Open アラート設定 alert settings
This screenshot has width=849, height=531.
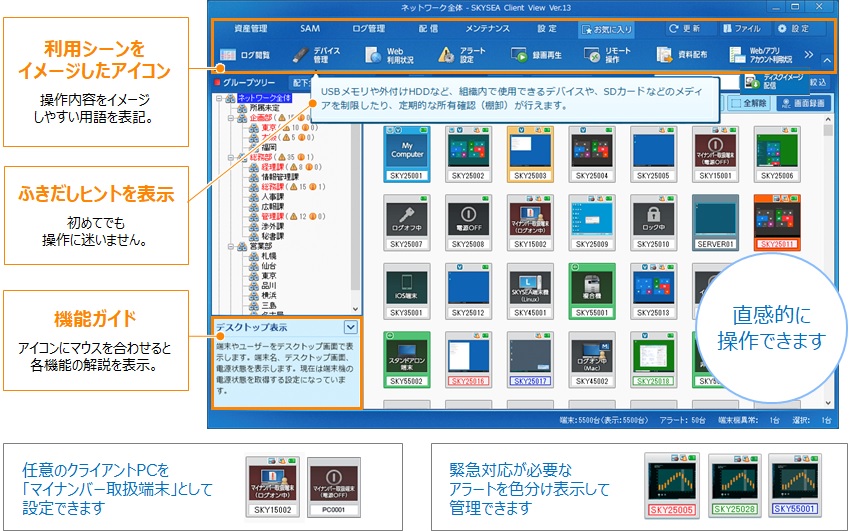point(462,55)
